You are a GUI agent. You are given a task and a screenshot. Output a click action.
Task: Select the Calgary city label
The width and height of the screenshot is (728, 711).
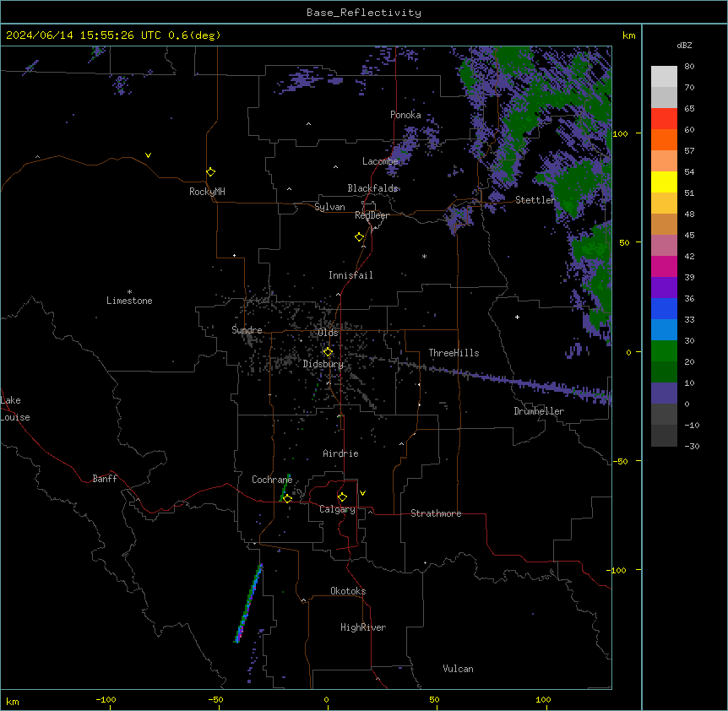coord(338,509)
